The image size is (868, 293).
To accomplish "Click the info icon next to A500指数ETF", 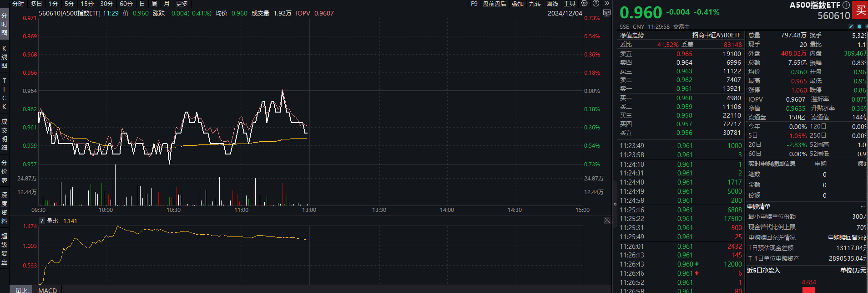I will point(846,5).
